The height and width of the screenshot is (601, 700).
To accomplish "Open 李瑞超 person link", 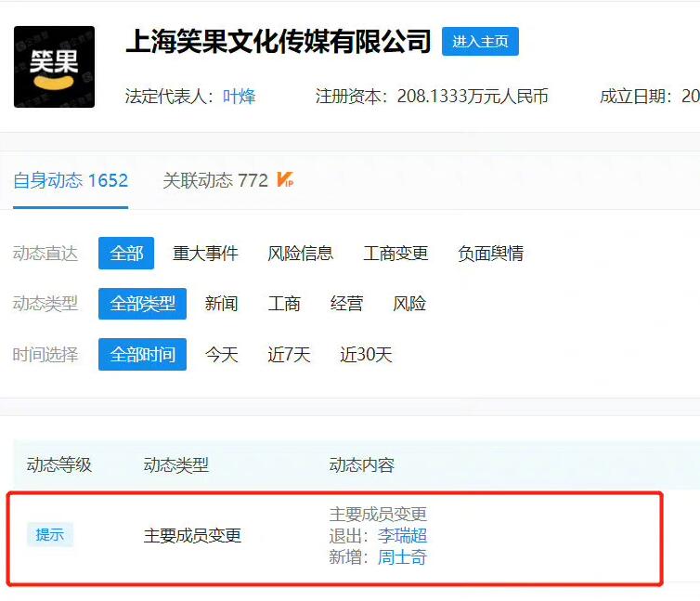I will [x=402, y=535].
